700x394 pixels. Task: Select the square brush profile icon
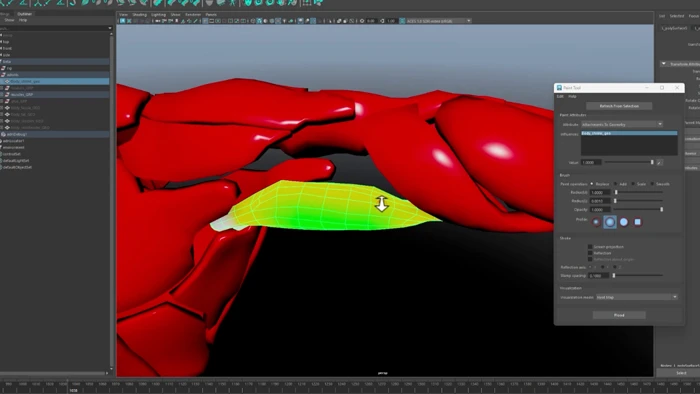(638, 222)
